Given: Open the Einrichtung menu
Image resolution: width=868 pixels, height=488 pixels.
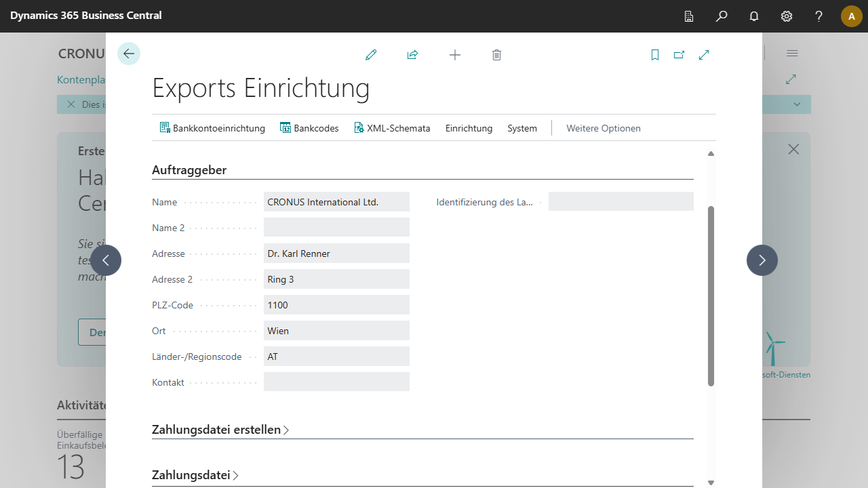Looking at the screenshot, I should point(469,128).
